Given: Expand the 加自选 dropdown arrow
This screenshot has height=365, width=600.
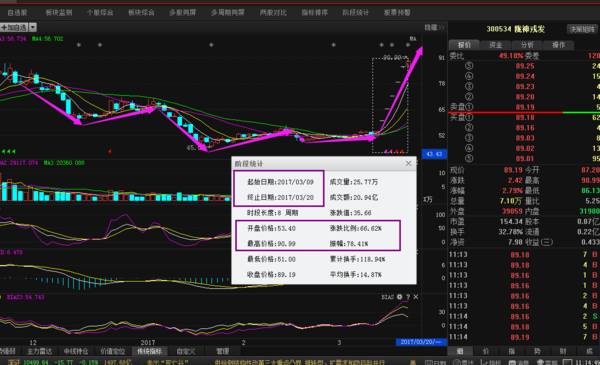Looking at the screenshot, I should pos(33,27).
